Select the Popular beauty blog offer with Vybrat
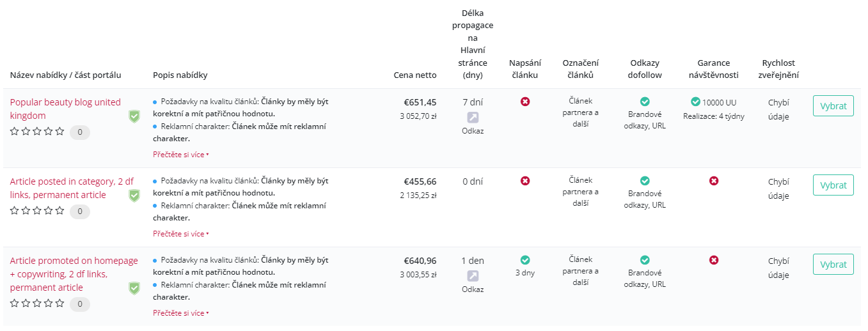The height and width of the screenshot is (331, 868). [833, 106]
